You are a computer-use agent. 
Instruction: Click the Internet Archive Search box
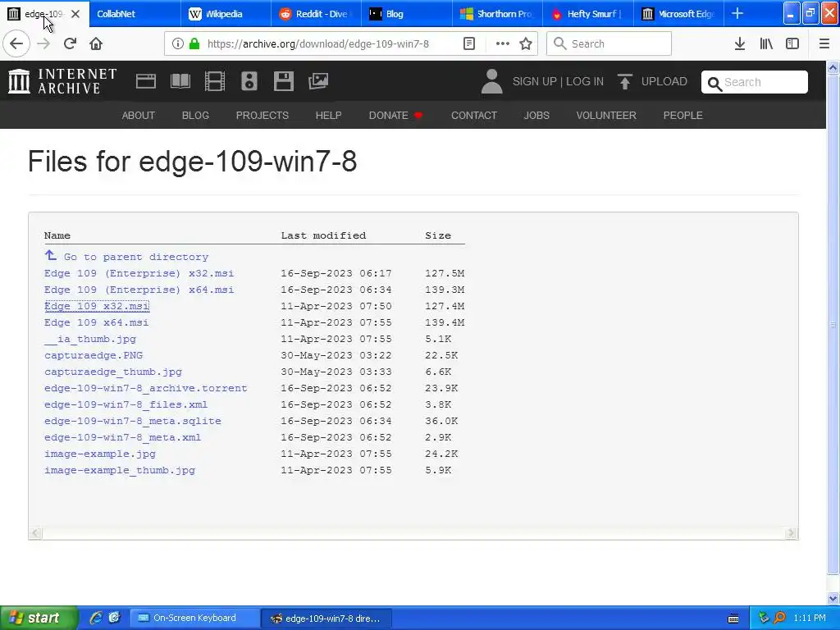(755, 82)
